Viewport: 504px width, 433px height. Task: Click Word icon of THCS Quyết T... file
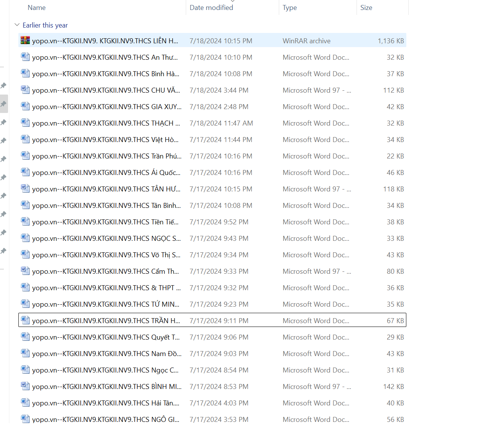pos(25,337)
